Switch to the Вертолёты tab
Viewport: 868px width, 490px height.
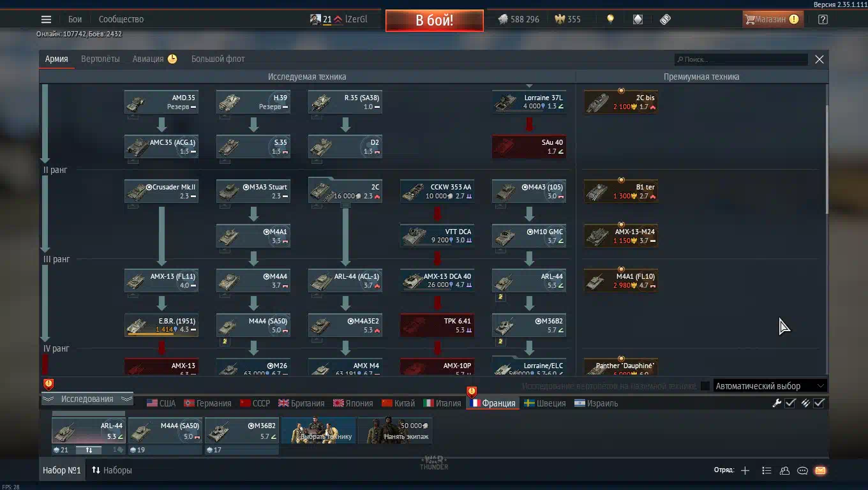(x=100, y=59)
